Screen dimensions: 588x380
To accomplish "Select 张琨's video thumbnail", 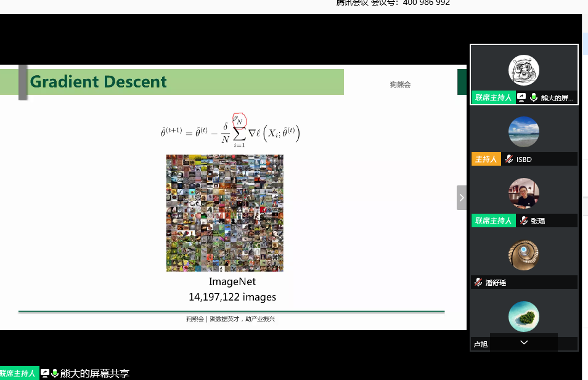I will click(x=524, y=193).
